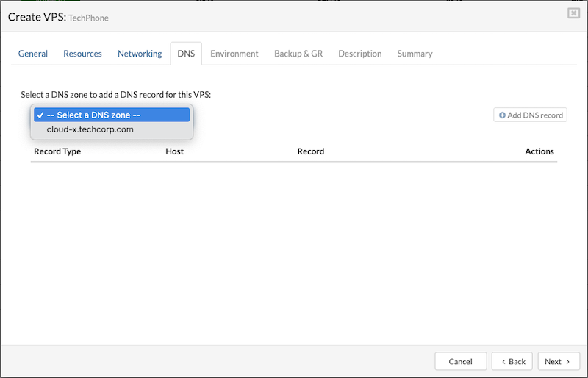Pick cloud-x.techcorp.com from the zone list
Viewport: 588px width, 378px height.
click(90, 129)
